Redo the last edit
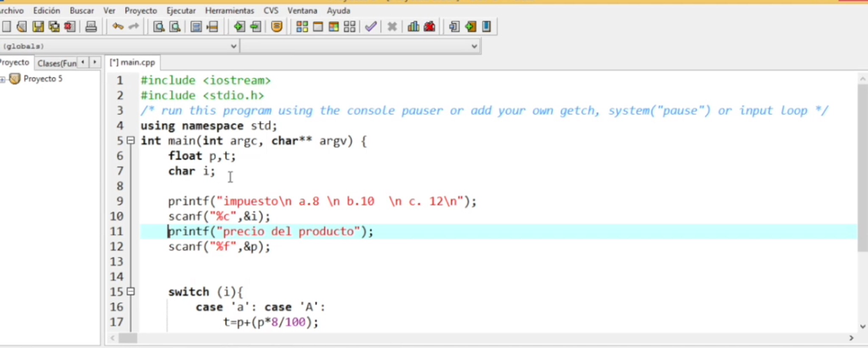 pos(133,27)
